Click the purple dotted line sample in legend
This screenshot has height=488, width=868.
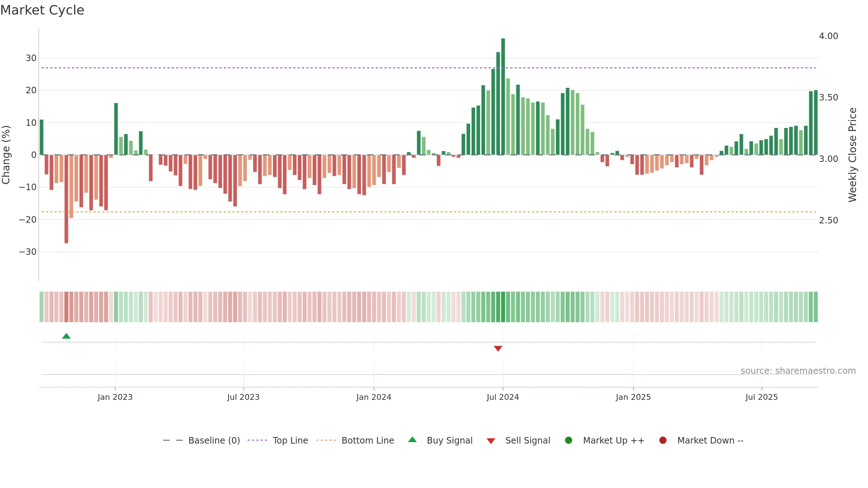257,440
